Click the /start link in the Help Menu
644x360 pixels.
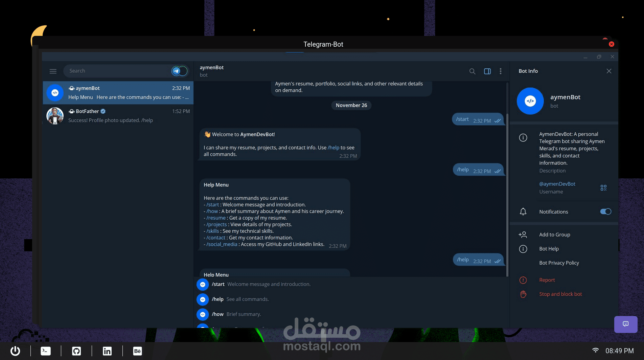pyautogui.click(x=213, y=205)
